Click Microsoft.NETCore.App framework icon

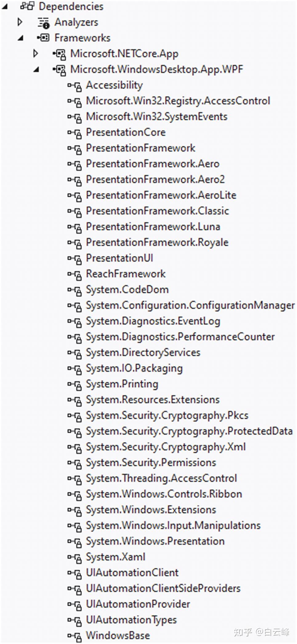coord(59,54)
